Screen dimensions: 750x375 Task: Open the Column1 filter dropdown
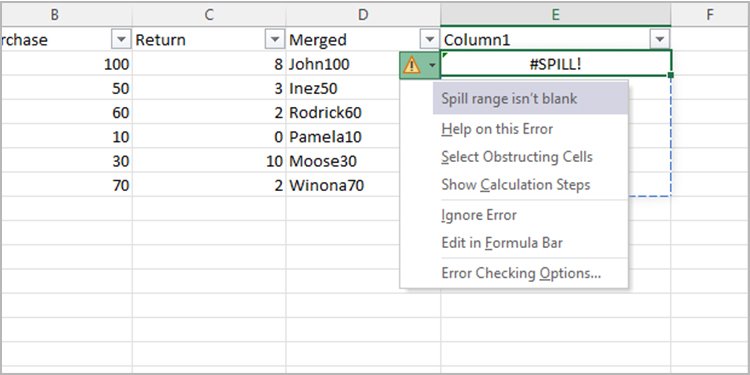click(660, 40)
